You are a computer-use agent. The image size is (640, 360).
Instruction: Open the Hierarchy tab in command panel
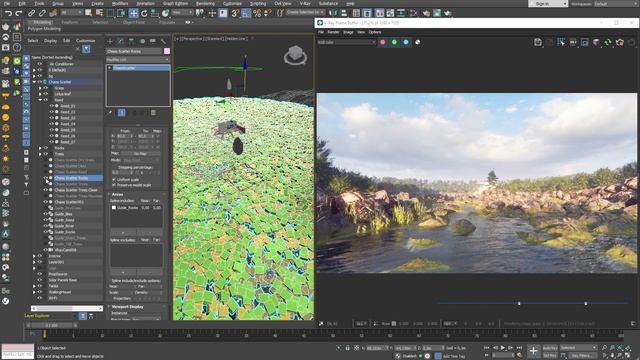(131, 41)
